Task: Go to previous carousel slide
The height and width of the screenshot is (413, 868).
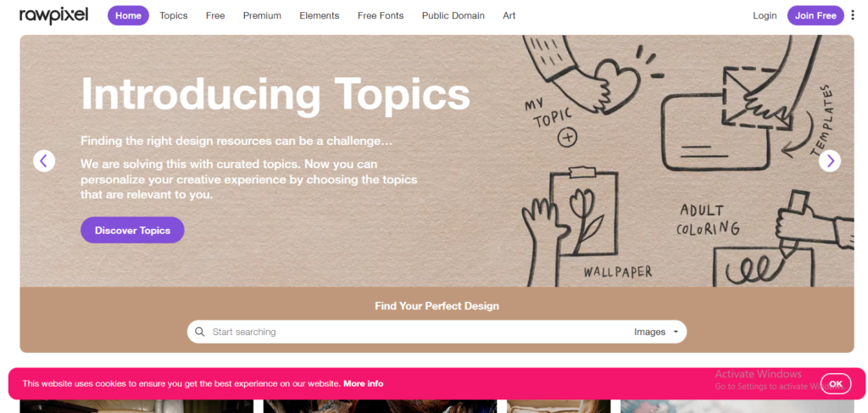Action: (44, 160)
